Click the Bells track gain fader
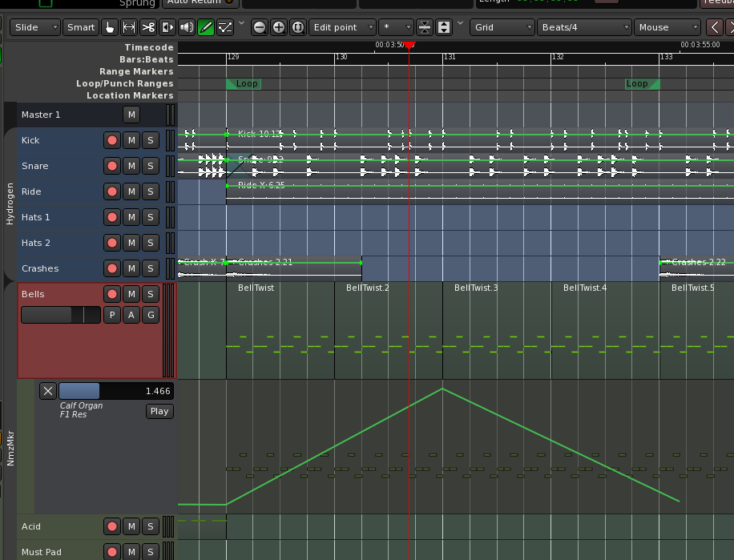 pos(61,316)
